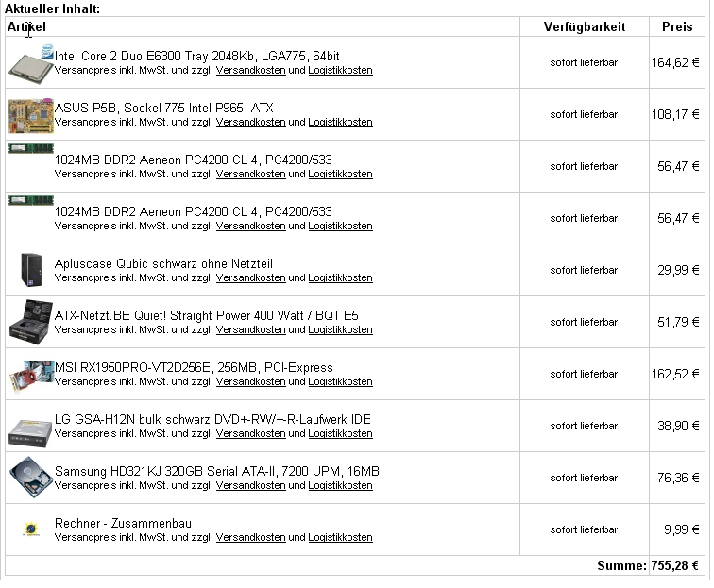This screenshot has height=588, width=714.
Task: Open Versandkosten link in the Intel Core row
Action: 250,70
